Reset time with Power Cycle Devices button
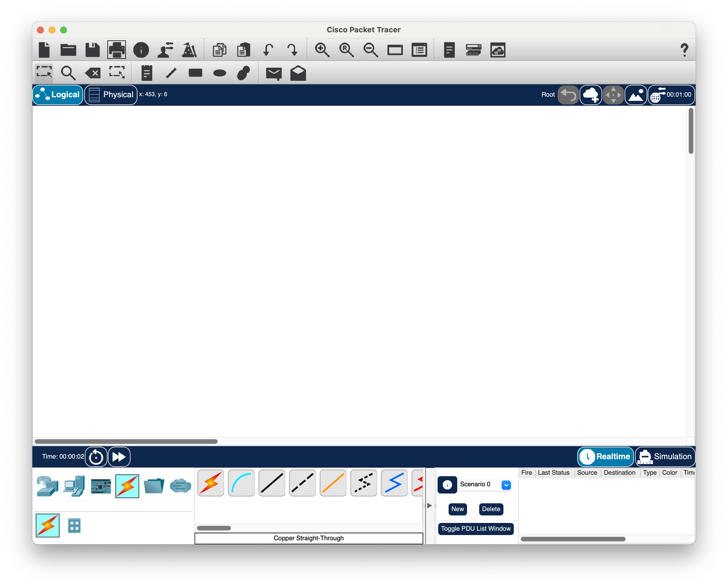 (x=96, y=457)
